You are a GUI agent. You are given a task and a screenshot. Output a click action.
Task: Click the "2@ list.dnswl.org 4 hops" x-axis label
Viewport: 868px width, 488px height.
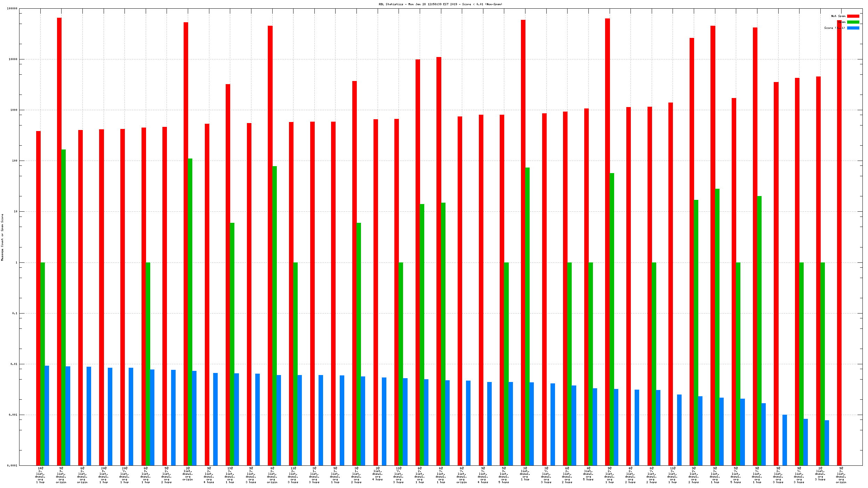377,474
